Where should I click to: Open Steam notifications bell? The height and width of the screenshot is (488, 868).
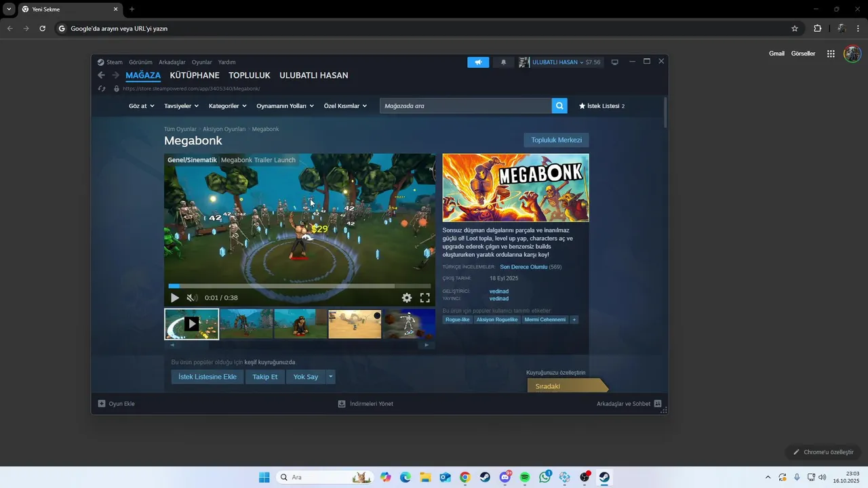(503, 62)
